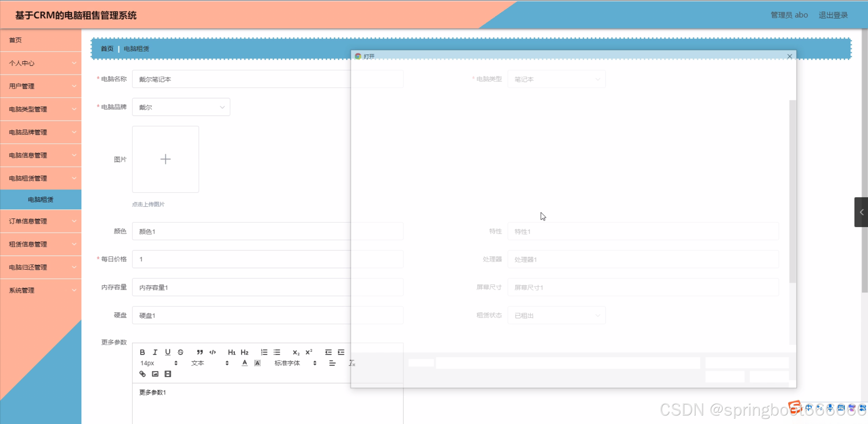This screenshot has width=868, height=424.
Task: Toggle italic formatting in editor
Action: coord(155,352)
